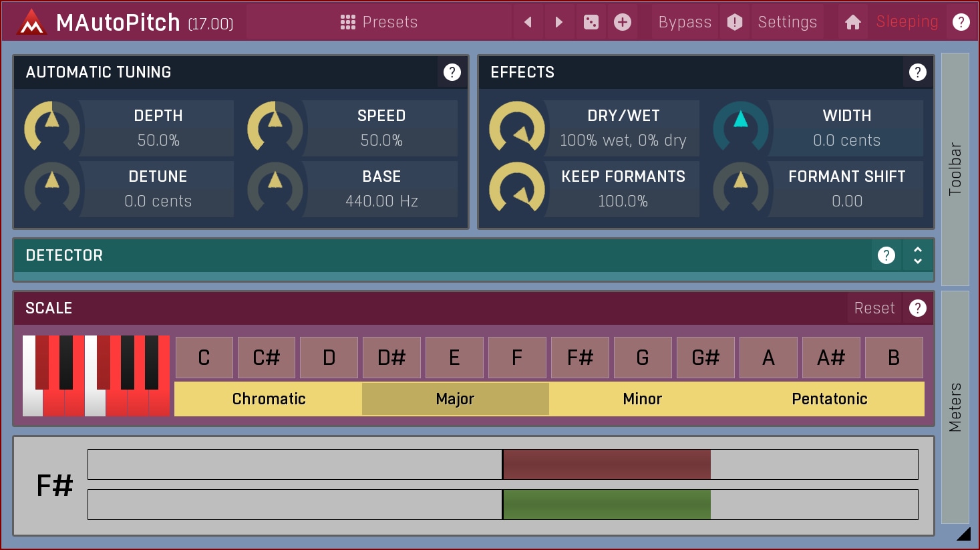Open the panic warning icon beside Bypass
Viewport: 980px width, 550px height.
pos(735,22)
